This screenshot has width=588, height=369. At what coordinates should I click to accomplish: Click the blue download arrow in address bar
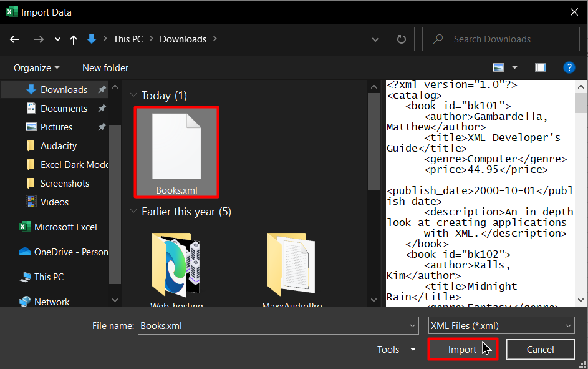point(92,39)
